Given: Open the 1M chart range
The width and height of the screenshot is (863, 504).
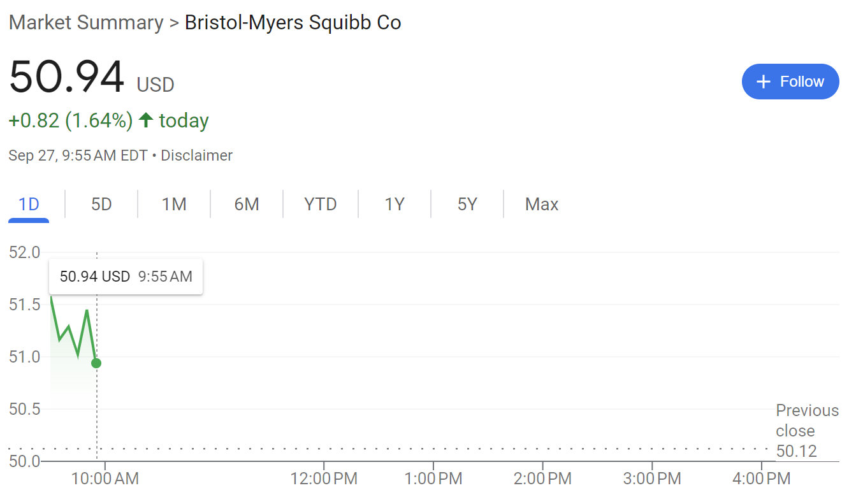Looking at the screenshot, I should (174, 205).
